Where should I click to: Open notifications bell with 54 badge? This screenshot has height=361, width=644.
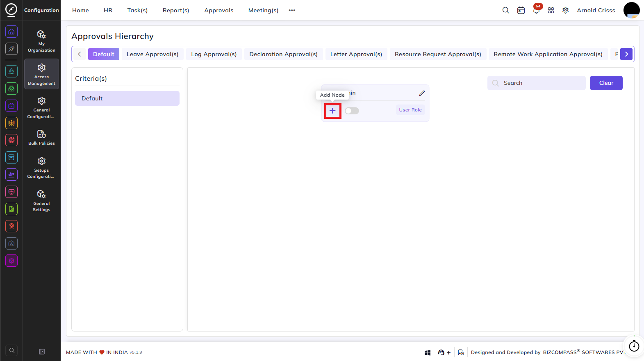536,10
